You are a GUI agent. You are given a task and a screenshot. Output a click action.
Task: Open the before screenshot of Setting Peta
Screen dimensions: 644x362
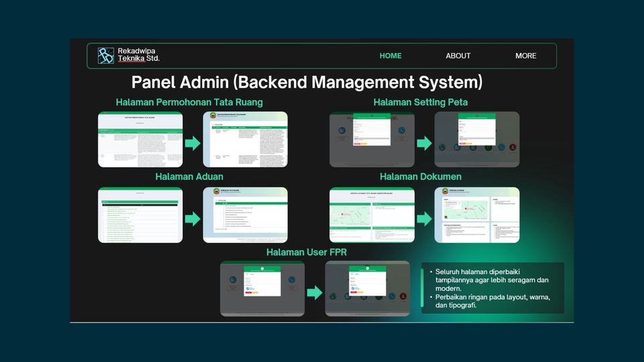[372, 139]
